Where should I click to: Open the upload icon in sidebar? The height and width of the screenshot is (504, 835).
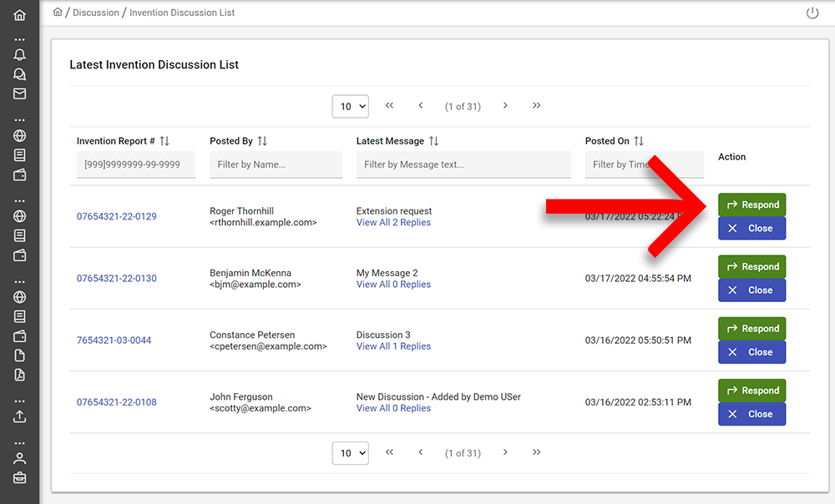pyautogui.click(x=19, y=416)
